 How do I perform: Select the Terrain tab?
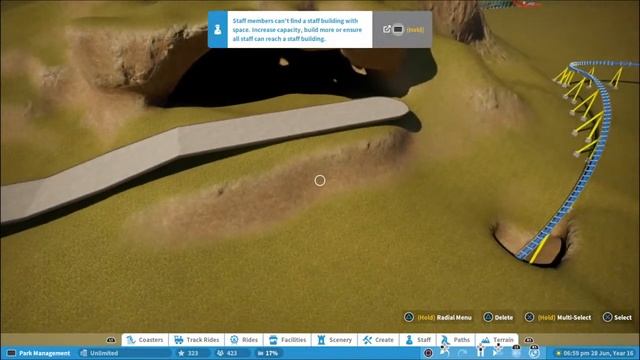(x=497, y=340)
